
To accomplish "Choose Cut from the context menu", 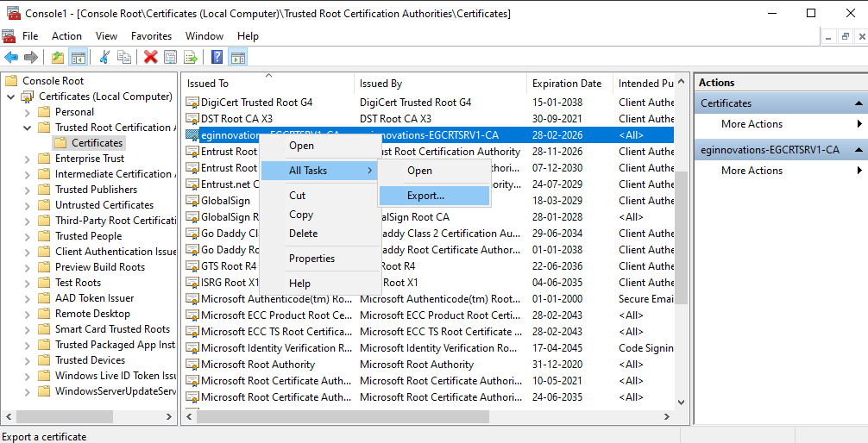I will tap(319, 196).
